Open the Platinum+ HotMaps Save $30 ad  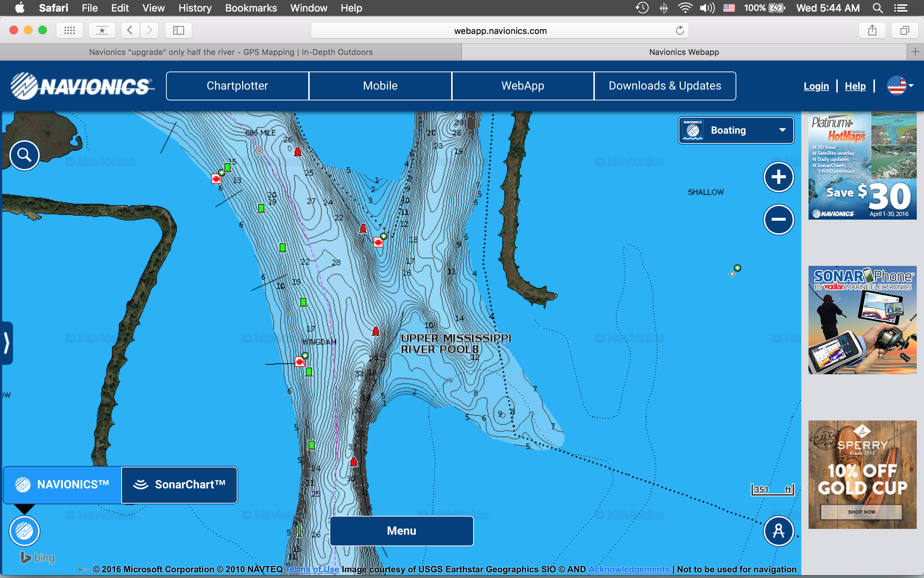tap(862, 165)
